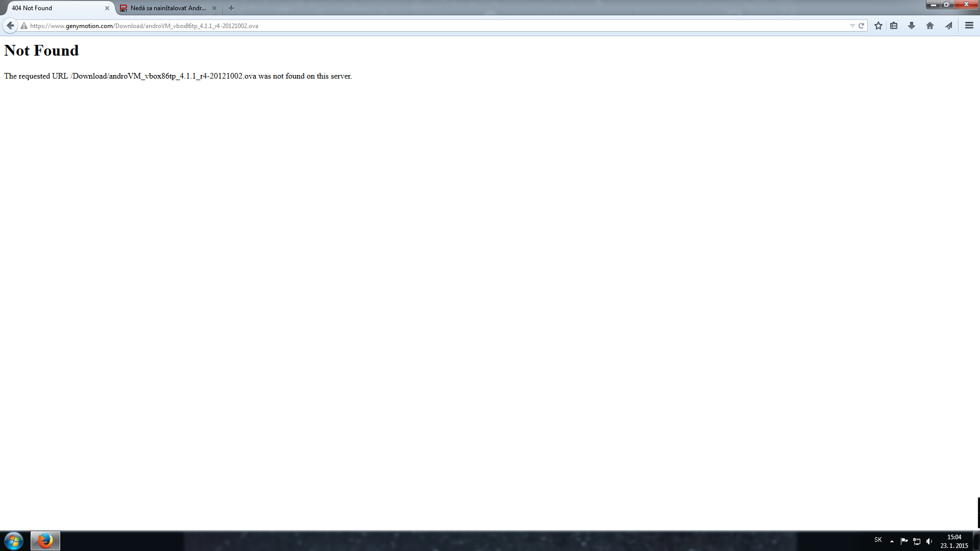
Task: Reload the current page
Action: click(861, 26)
